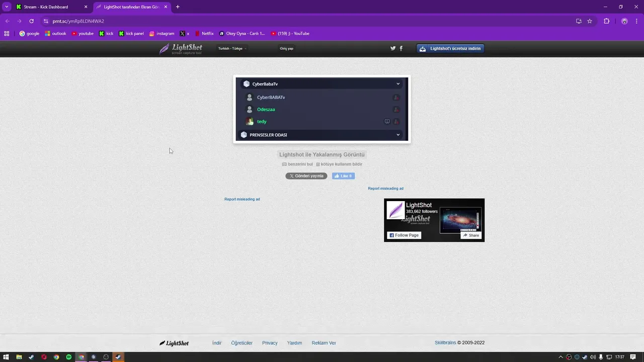Image resolution: width=644 pixels, height=362 pixels.
Task: Open the kick bookmark
Action: [106, 34]
